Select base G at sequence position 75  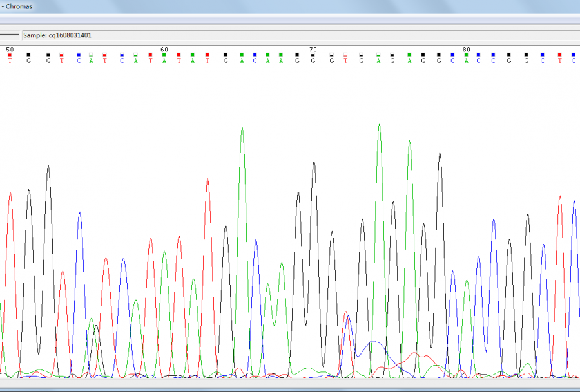[x=392, y=61]
